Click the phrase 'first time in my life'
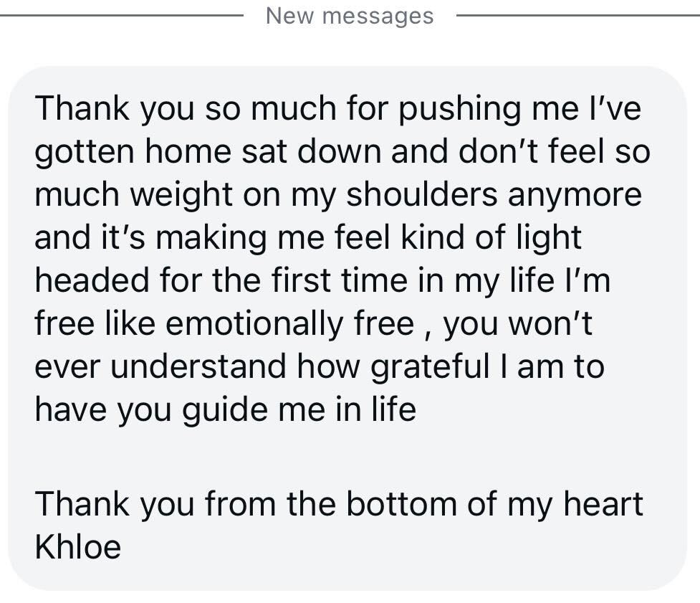The height and width of the screenshot is (603, 700). pos(413,280)
